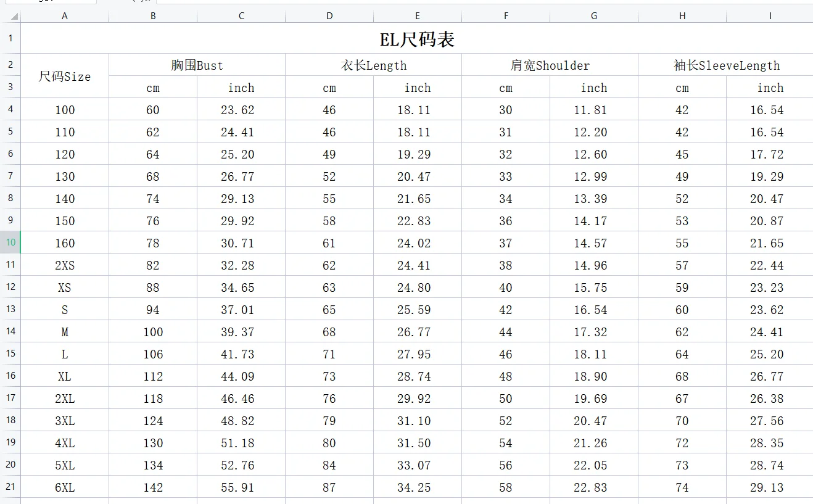This screenshot has width=813, height=504.
Task: Select the cell showing bust value 142
Action: pos(152,487)
